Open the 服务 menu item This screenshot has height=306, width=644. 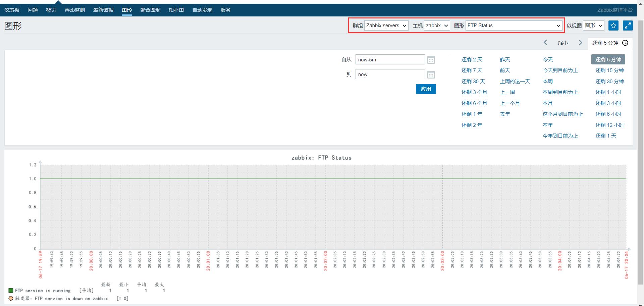click(x=226, y=10)
